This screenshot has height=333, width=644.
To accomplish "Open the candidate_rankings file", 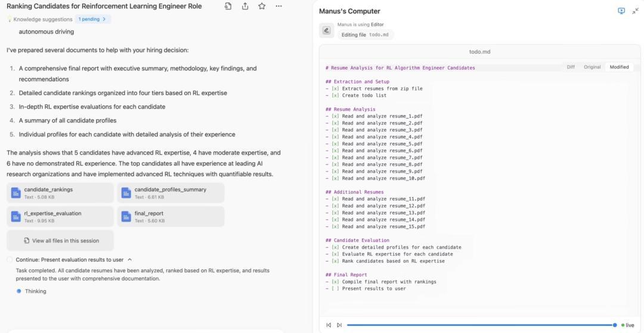I will 60,193.
